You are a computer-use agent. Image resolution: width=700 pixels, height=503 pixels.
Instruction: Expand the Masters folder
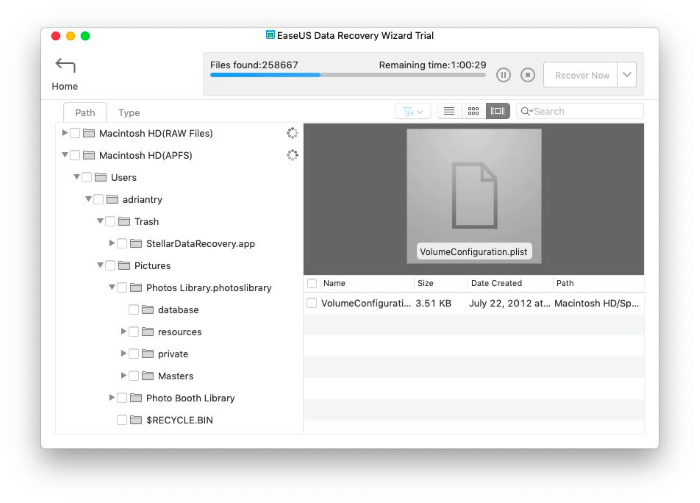[124, 375]
